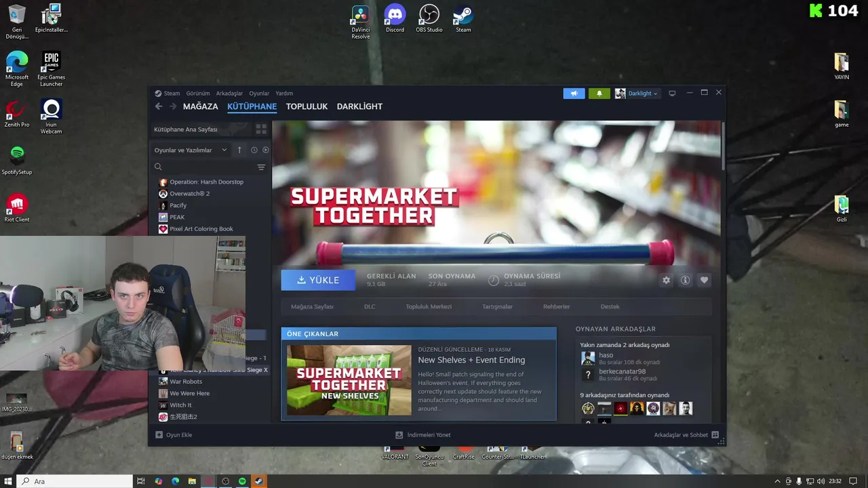
Task: Show game info circle icon
Action: [x=685, y=280]
